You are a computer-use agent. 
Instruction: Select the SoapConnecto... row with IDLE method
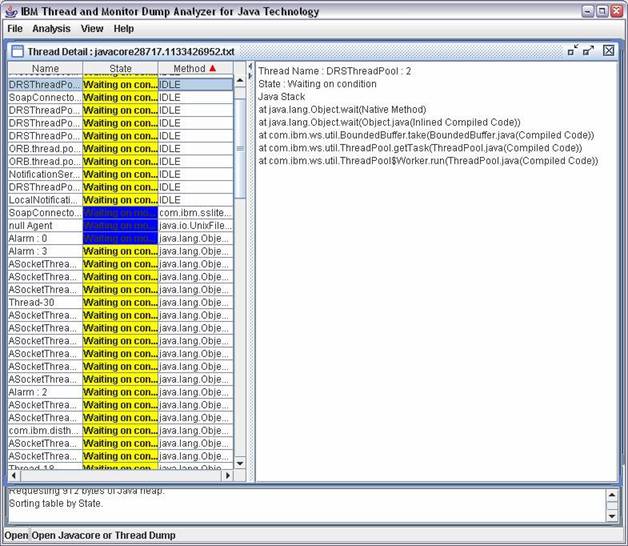point(120,97)
